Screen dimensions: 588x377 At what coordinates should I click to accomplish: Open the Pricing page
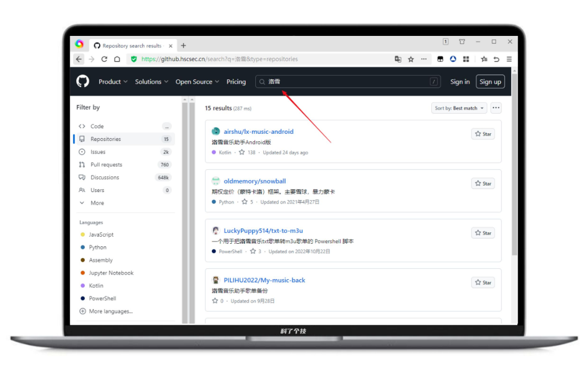(x=236, y=82)
